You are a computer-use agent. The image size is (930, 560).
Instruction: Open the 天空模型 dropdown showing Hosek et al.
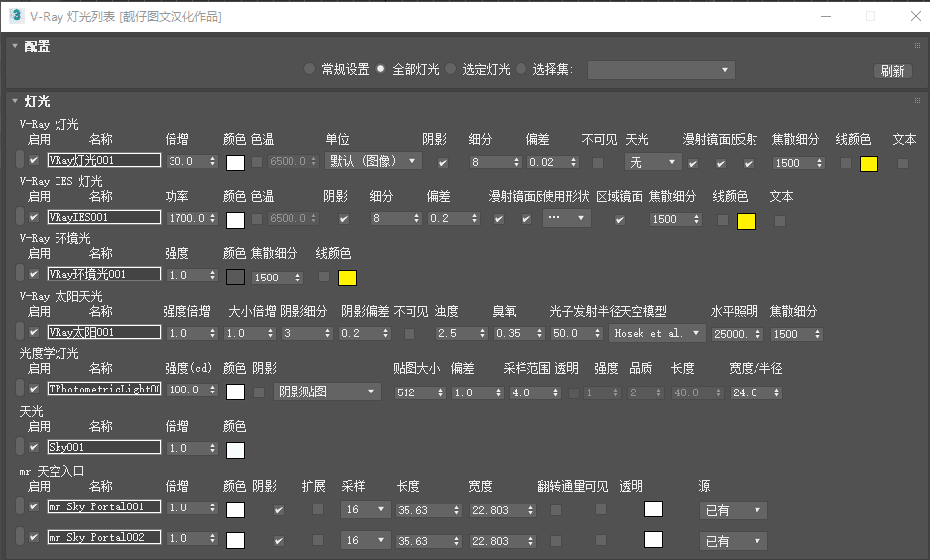[x=656, y=333]
